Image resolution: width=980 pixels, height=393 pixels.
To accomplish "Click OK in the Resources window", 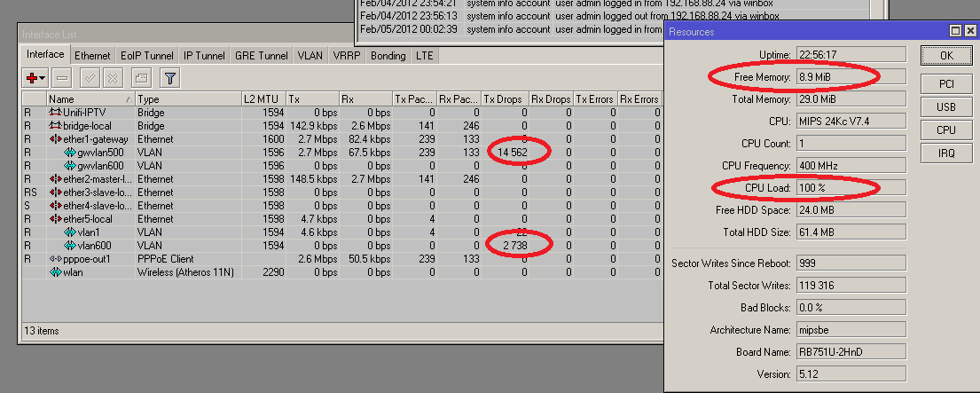I will pyautogui.click(x=946, y=56).
